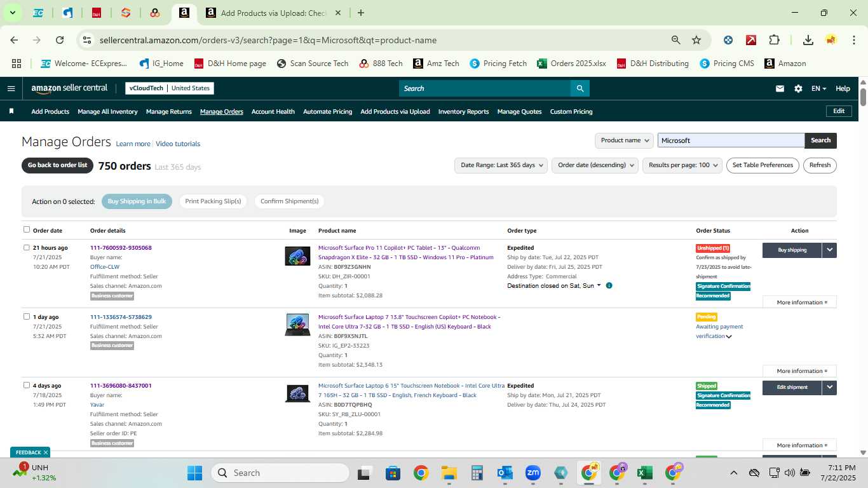Open Outlook from the taskbar
The width and height of the screenshot is (868, 488).
point(505,473)
